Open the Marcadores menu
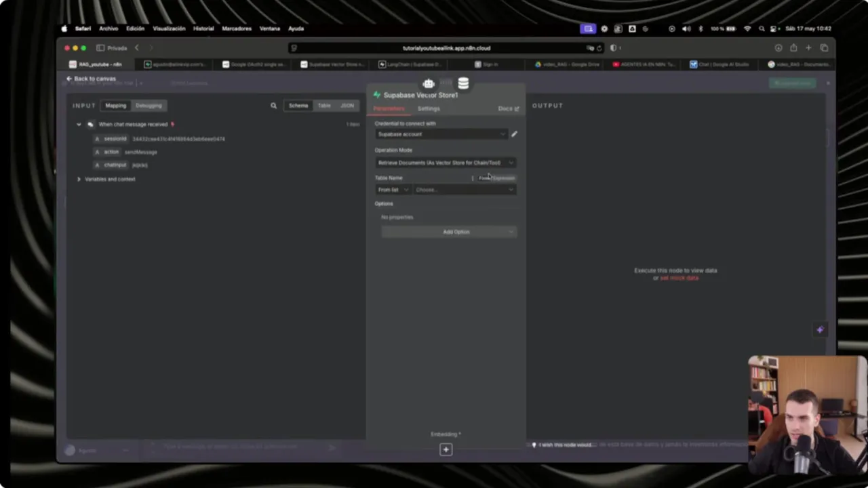Viewport: 868px width, 488px height. pos(237,28)
